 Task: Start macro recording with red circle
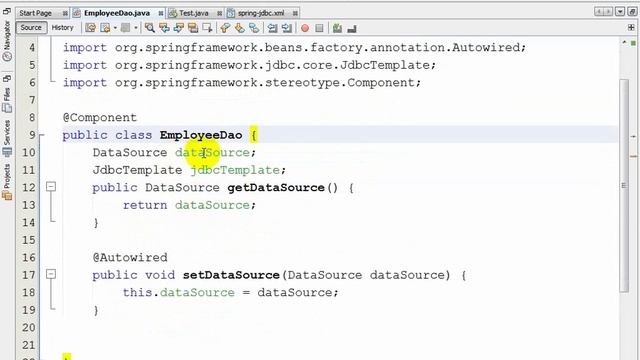(304, 28)
